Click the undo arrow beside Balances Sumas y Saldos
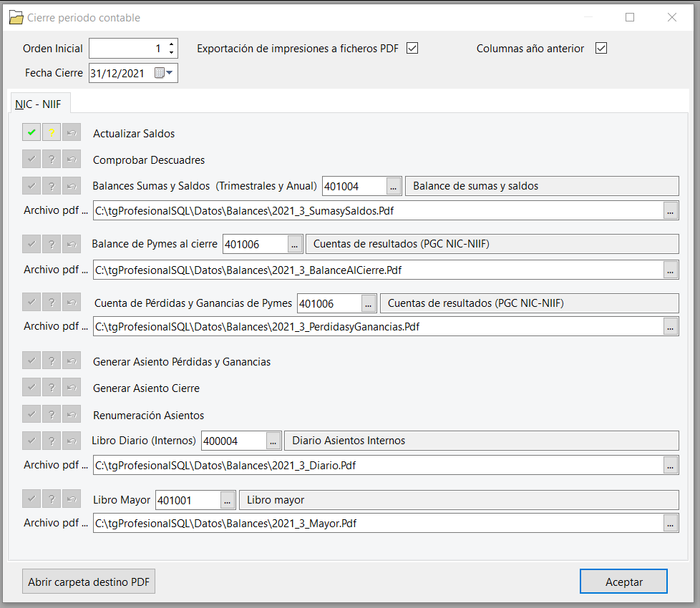The height and width of the screenshot is (608, 700). coord(72,185)
